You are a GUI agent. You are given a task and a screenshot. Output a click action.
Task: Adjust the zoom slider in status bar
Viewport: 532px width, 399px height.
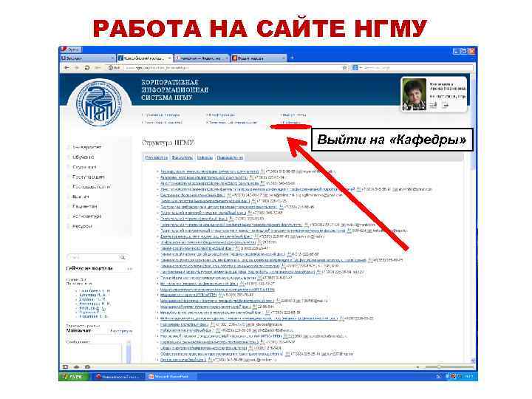point(449,366)
